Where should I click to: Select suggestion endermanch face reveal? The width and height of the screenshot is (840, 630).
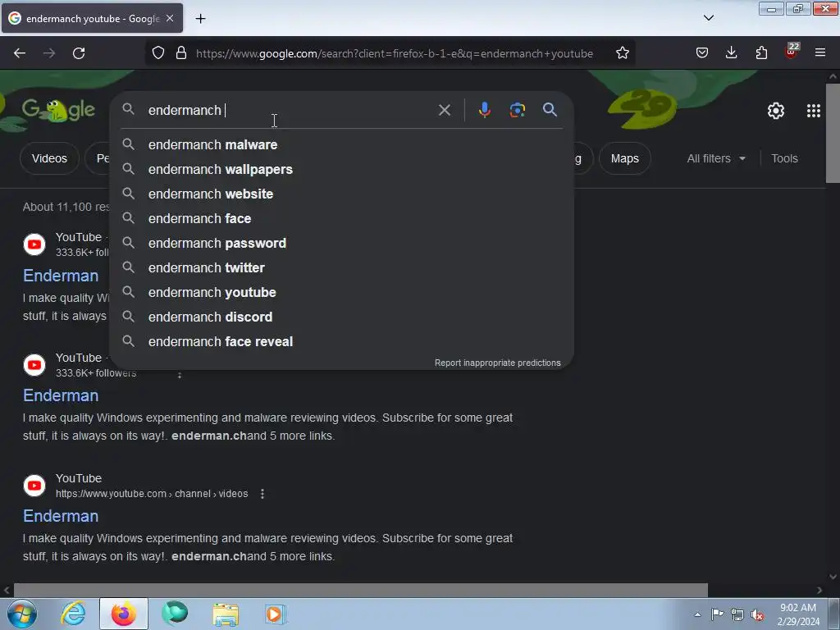[342, 342]
